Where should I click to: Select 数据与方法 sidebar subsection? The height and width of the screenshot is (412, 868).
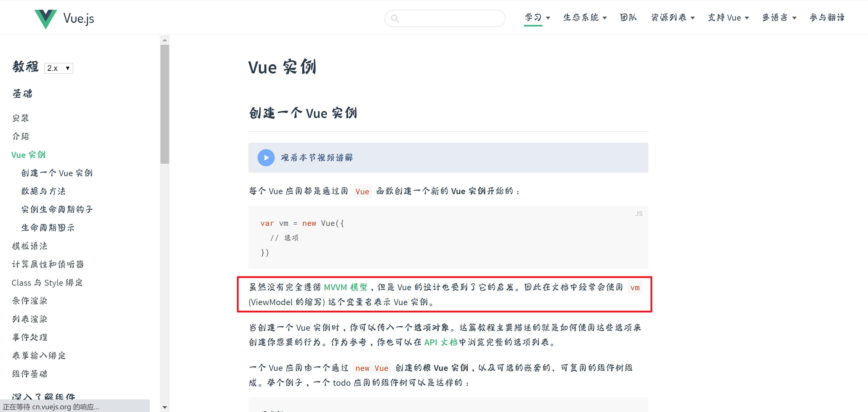[x=43, y=191]
